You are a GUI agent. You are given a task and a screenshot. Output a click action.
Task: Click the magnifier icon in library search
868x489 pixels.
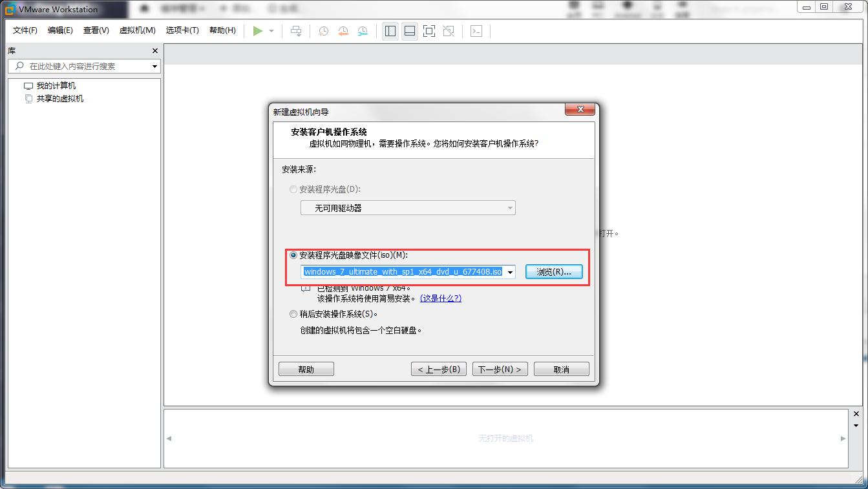pos(19,66)
